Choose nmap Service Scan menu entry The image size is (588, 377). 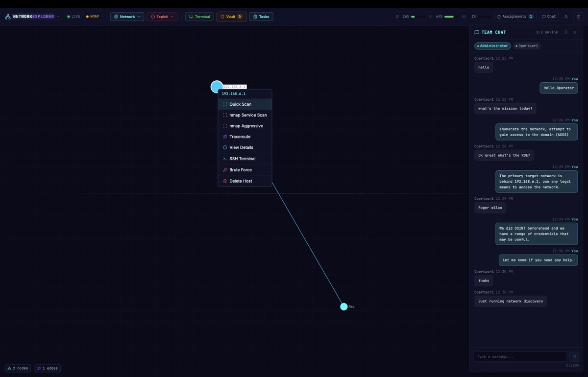[245, 115]
